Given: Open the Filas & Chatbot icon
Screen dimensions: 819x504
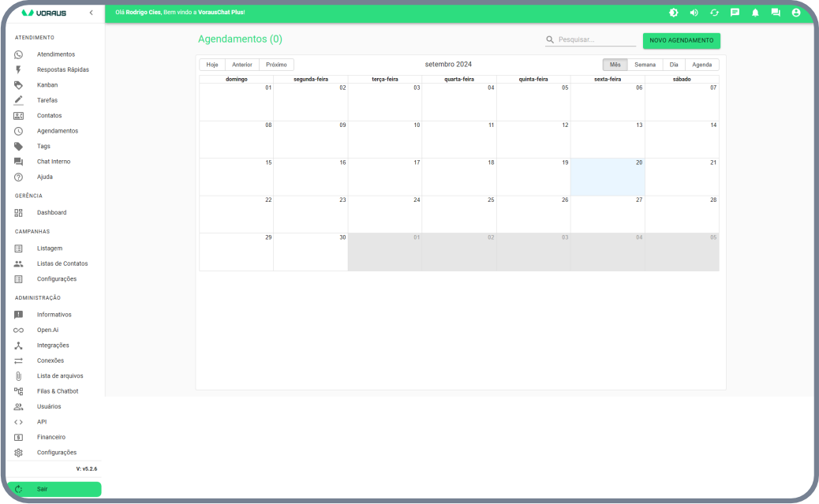Looking at the screenshot, I should point(18,391).
